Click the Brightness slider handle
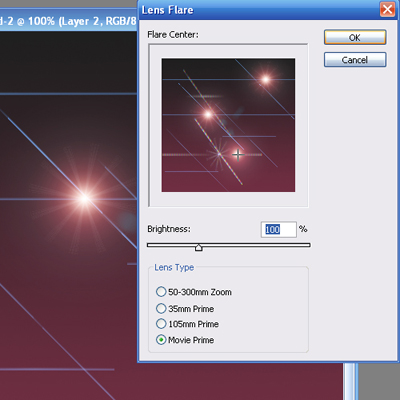 pyautogui.click(x=199, y=247)
